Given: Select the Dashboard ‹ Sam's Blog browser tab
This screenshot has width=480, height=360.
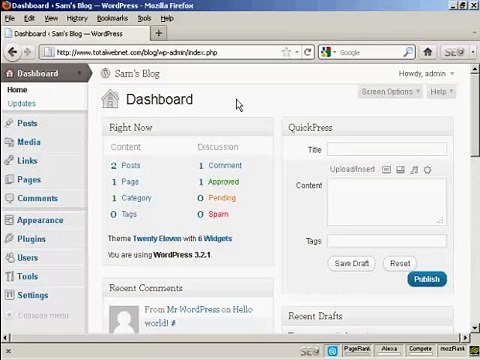Looking at the screenshot, I should point(76,34).
